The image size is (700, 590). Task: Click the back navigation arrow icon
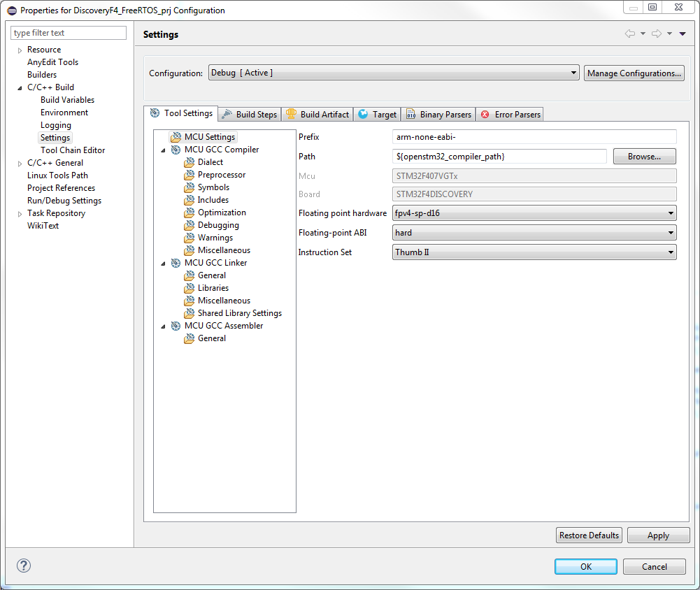(x=629, y=34)
